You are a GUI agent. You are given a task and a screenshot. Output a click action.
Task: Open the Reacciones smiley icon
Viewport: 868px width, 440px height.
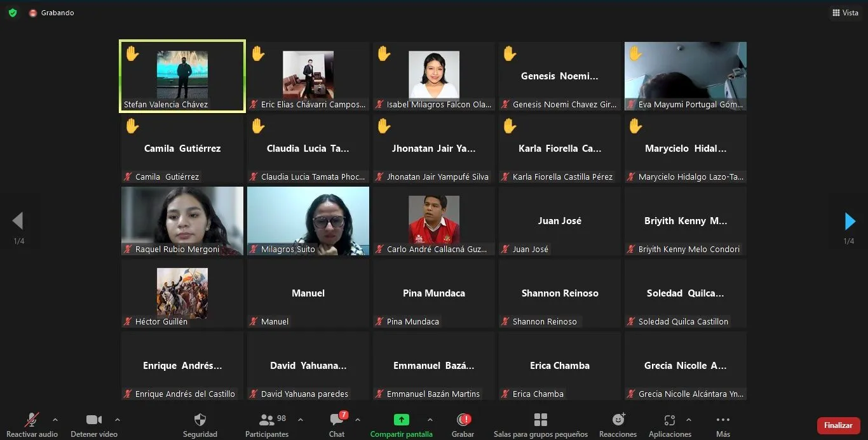pos(618,420)
